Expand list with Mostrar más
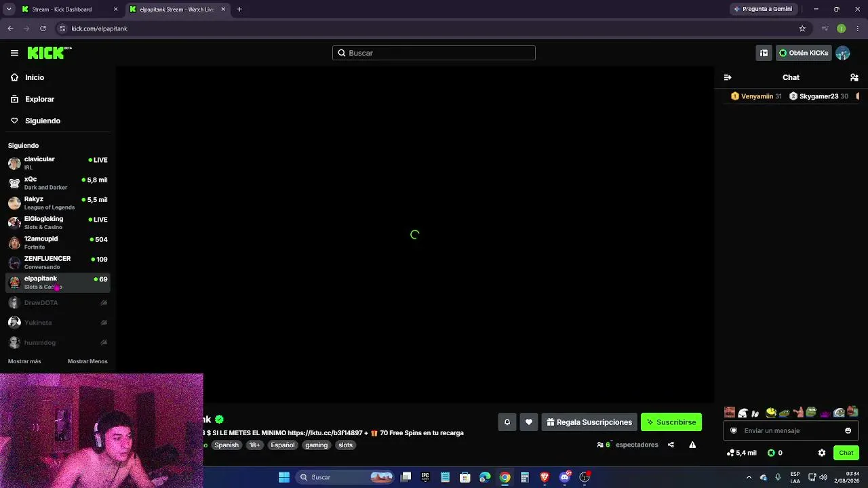 (x=24, y=361)
